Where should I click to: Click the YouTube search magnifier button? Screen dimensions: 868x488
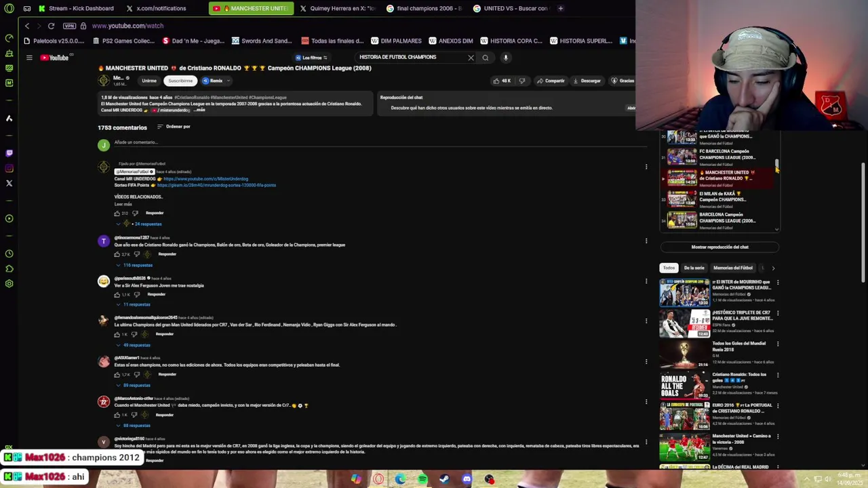tap(485, 58)
